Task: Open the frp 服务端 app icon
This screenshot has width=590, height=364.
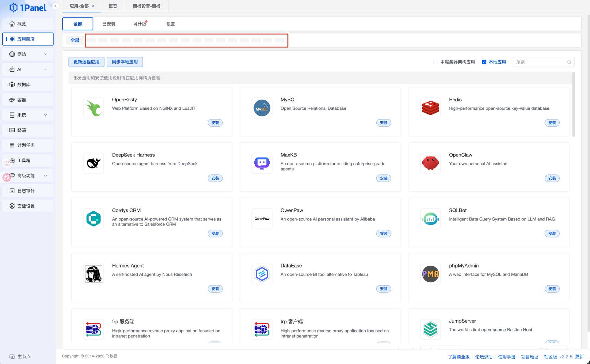Action: click(x=93, y=329)
